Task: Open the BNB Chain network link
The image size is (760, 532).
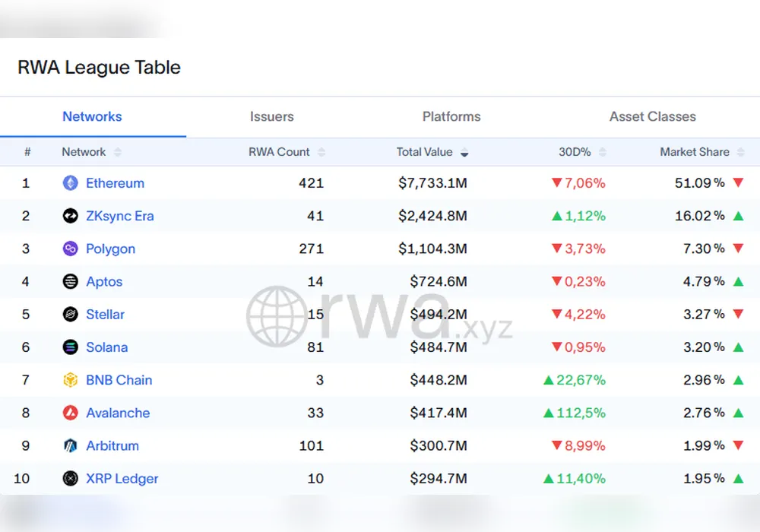Action: coord(119,380)
